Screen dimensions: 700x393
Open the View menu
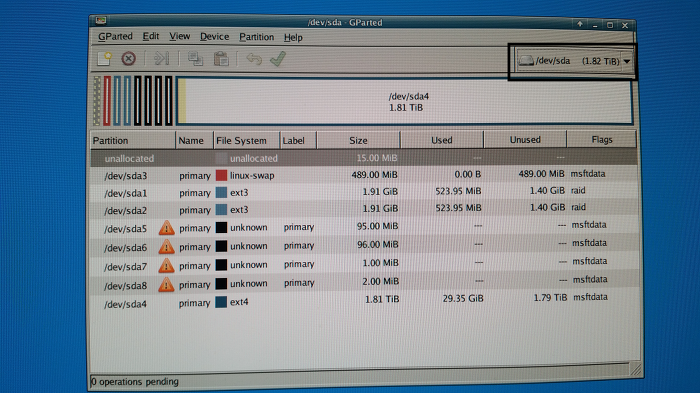coord(179,36)
